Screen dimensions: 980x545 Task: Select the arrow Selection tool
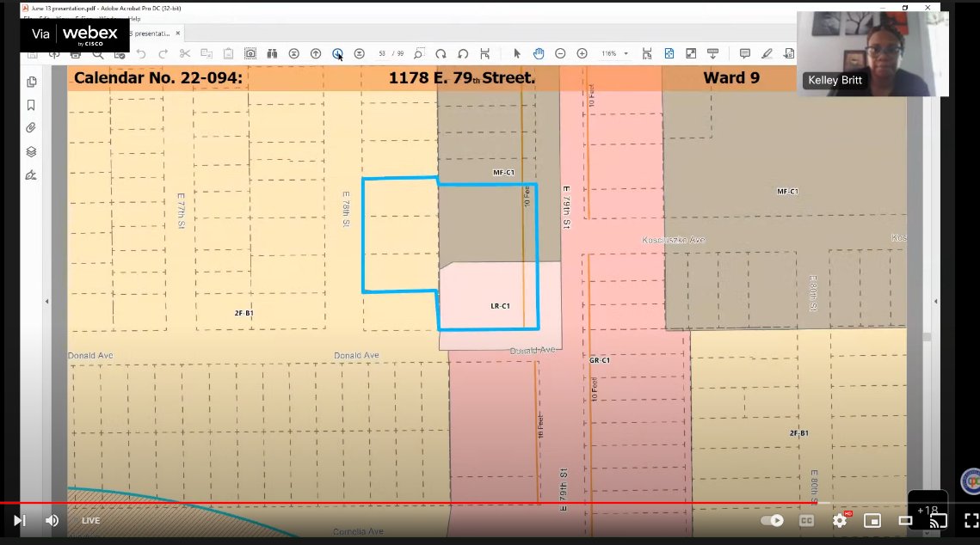(517, 53)
